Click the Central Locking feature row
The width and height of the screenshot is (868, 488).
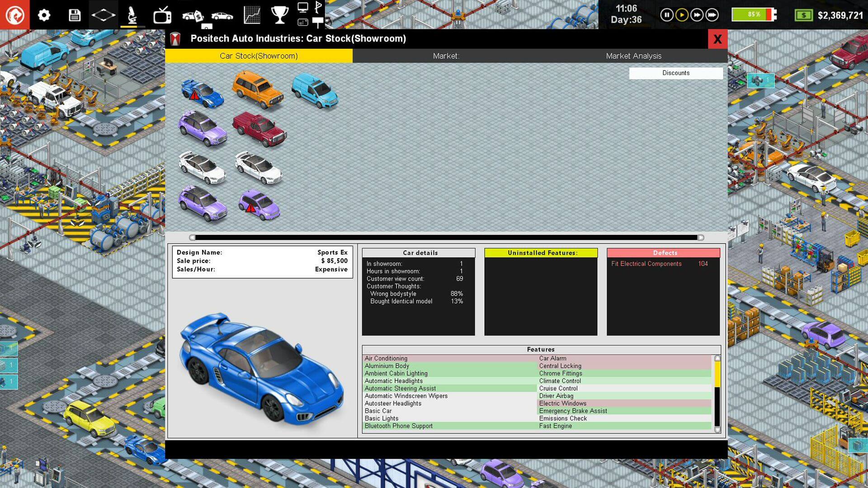(624, 366)
